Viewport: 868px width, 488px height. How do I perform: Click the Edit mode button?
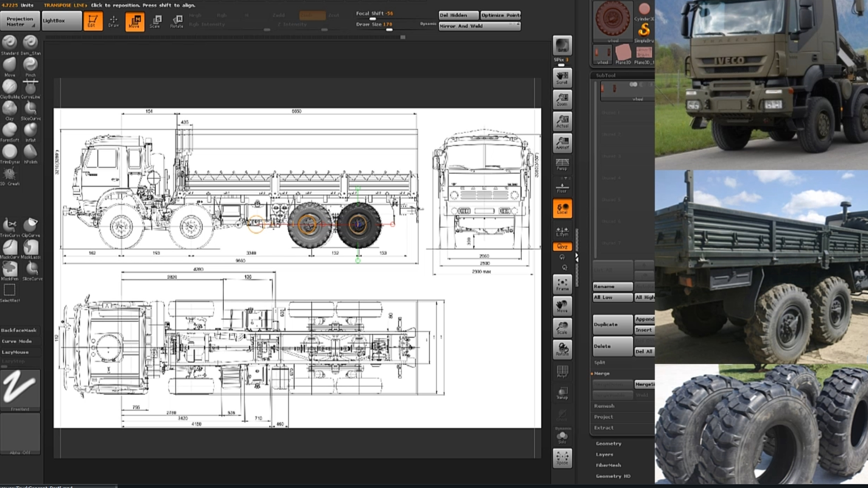(x=92, y=21)
